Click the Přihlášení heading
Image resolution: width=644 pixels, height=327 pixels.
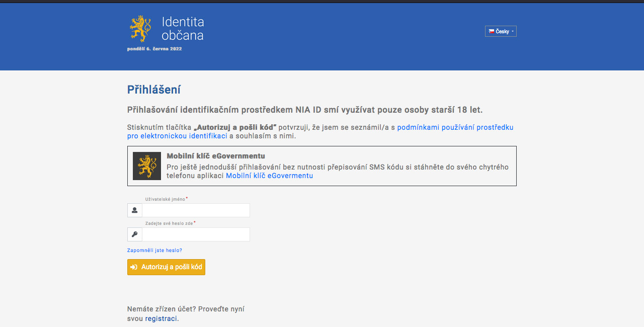point(154,90)
